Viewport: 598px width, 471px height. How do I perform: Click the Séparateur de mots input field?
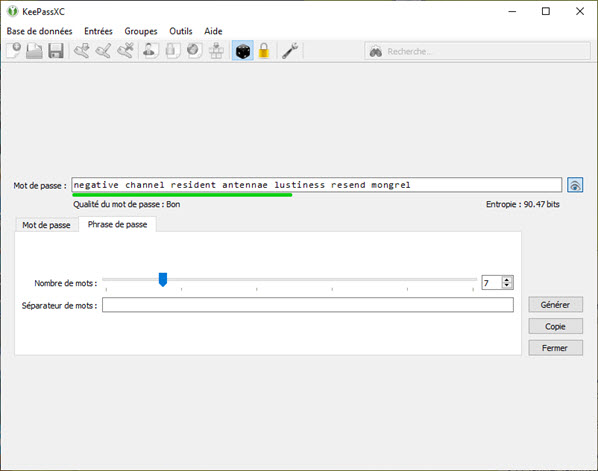tap(308, 305)
